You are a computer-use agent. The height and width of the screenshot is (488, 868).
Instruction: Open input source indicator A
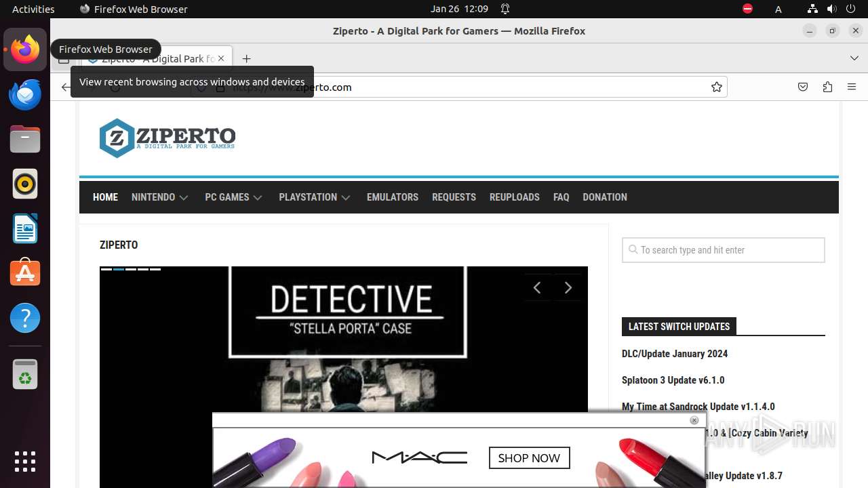pyautogui.click(x=778, y=9)
